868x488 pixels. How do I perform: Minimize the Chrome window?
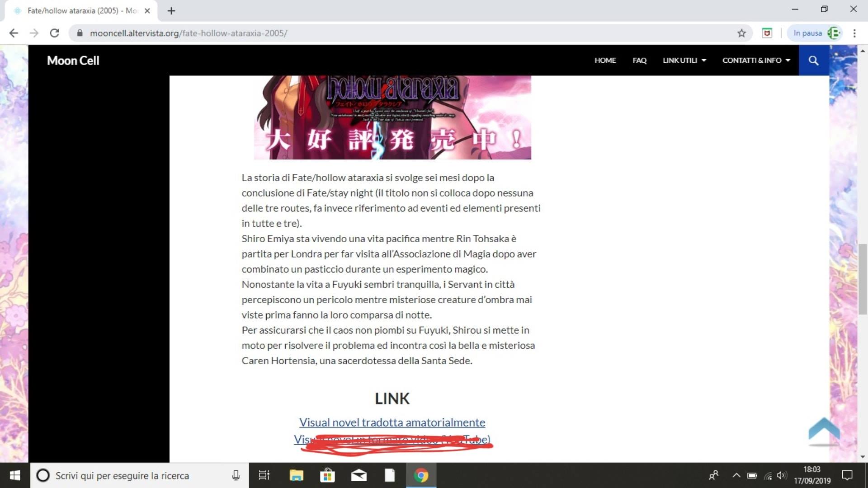coord(795,9)
